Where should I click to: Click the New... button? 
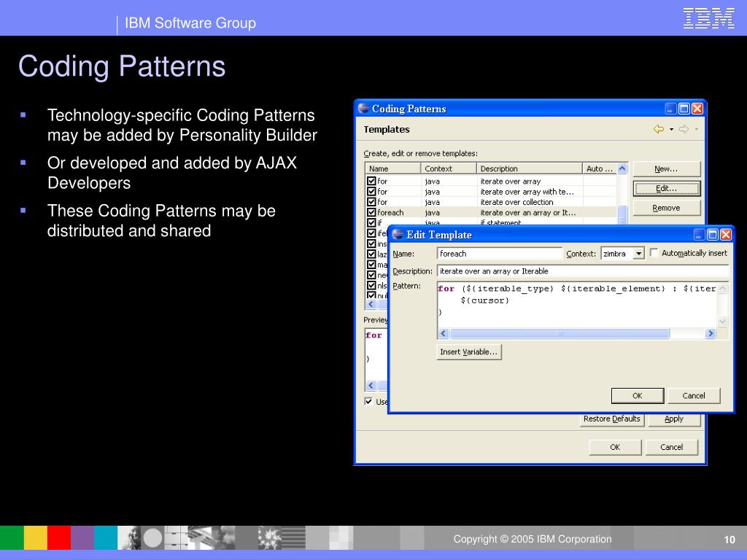click(667, 168)
